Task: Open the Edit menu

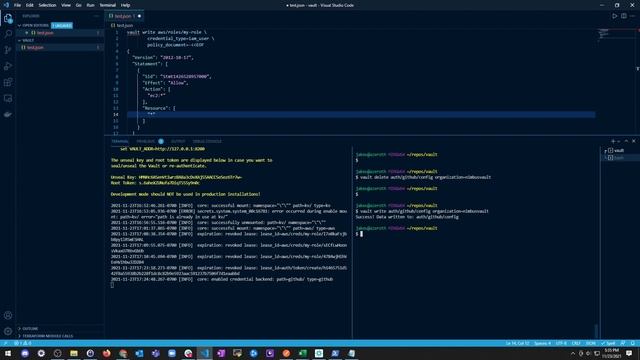Action: 29,5
